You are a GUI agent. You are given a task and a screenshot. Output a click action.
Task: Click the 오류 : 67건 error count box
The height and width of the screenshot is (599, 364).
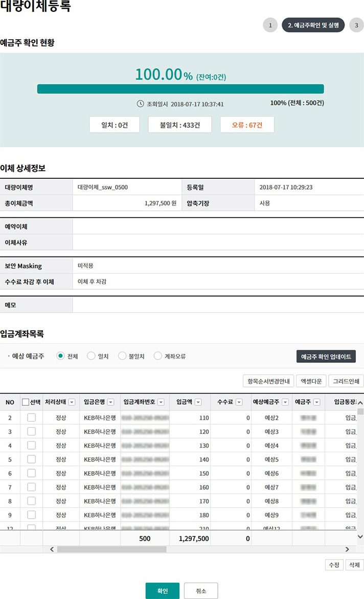click(247, 125)
